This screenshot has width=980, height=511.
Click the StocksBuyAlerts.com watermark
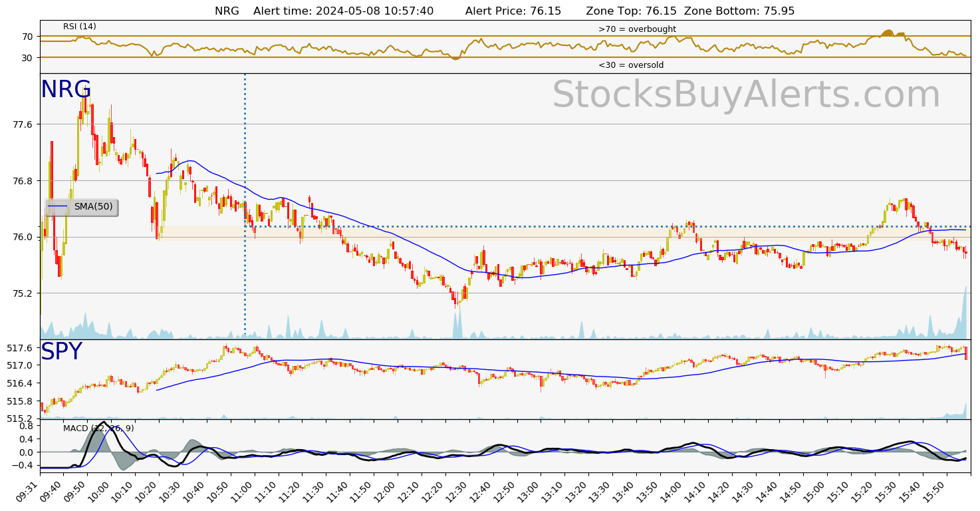(745, 94)
